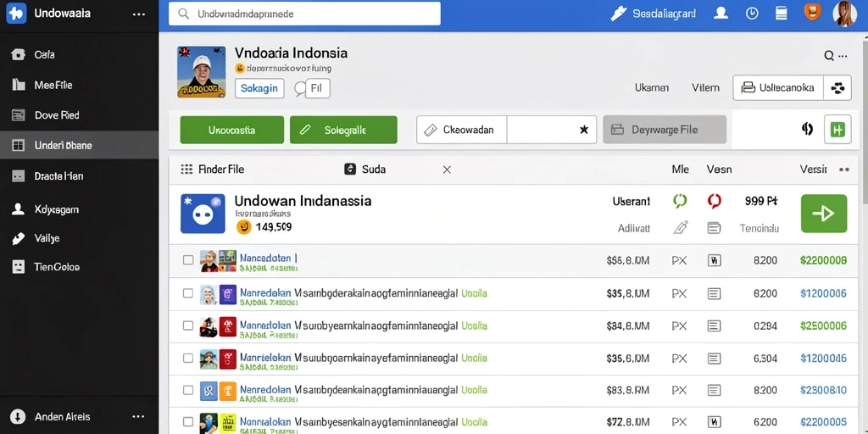Open the two-dot menu beside Versit column
This screenshot has width=868, height=434.
tap(844, 170)
